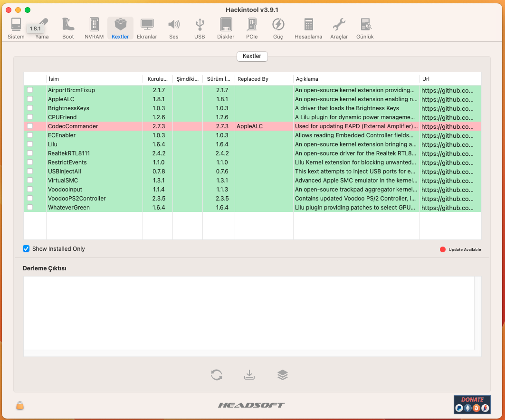Screen dimensions: 505x420
Task: Sort by the Açıklama column header
Action: point(356,79)
